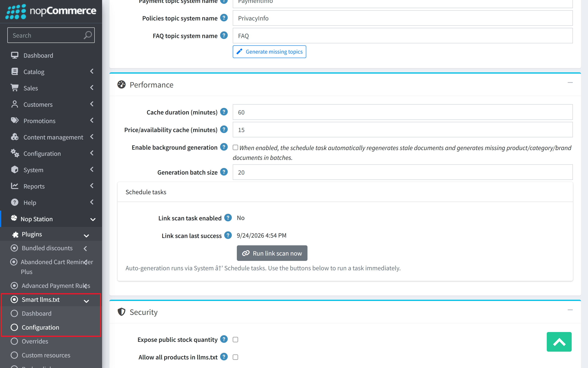Click the Nop Station sidebar icon

pyautogui.click(x=14, y=218)
